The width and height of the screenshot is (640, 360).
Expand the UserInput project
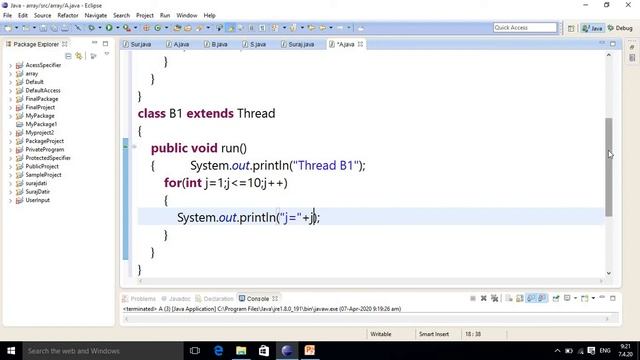pos(10,200)
